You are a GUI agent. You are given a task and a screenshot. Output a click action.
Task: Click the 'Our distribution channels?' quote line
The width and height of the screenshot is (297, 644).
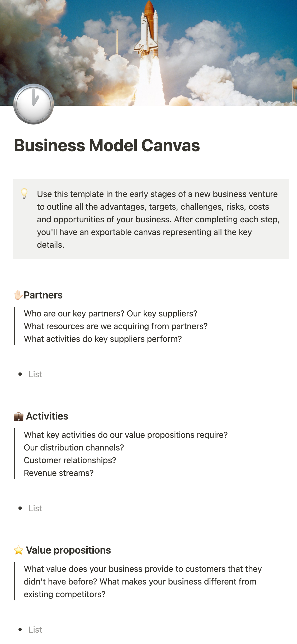74,448
